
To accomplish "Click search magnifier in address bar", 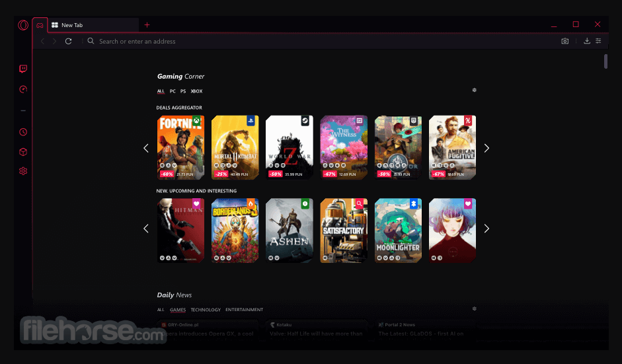I will [91, 41].
